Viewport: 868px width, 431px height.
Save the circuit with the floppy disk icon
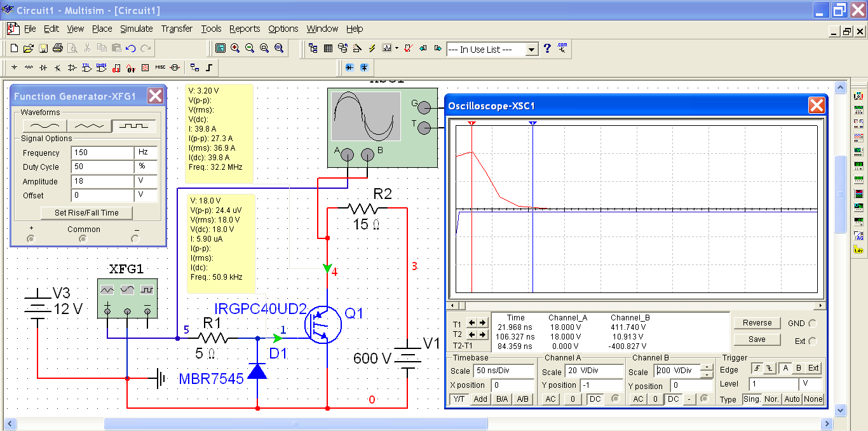(43, 48)
